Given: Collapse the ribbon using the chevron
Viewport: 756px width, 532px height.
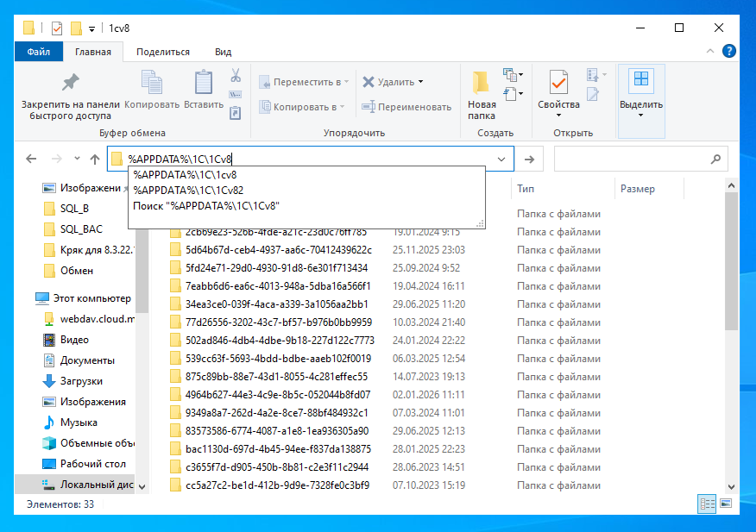Looking at the screenshot, I should pos(713,52).
